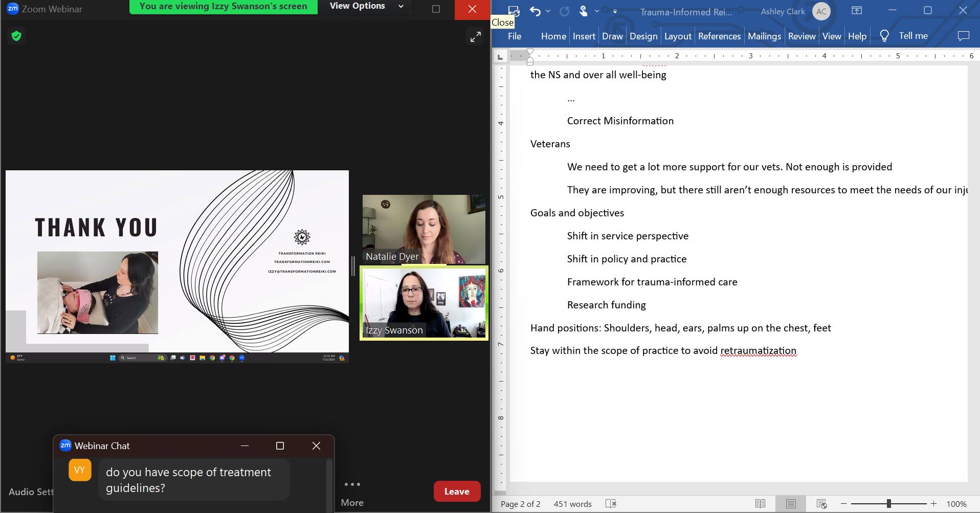
Task: Maximize the Webinar Chat window
Action: [x=280, y=445]
